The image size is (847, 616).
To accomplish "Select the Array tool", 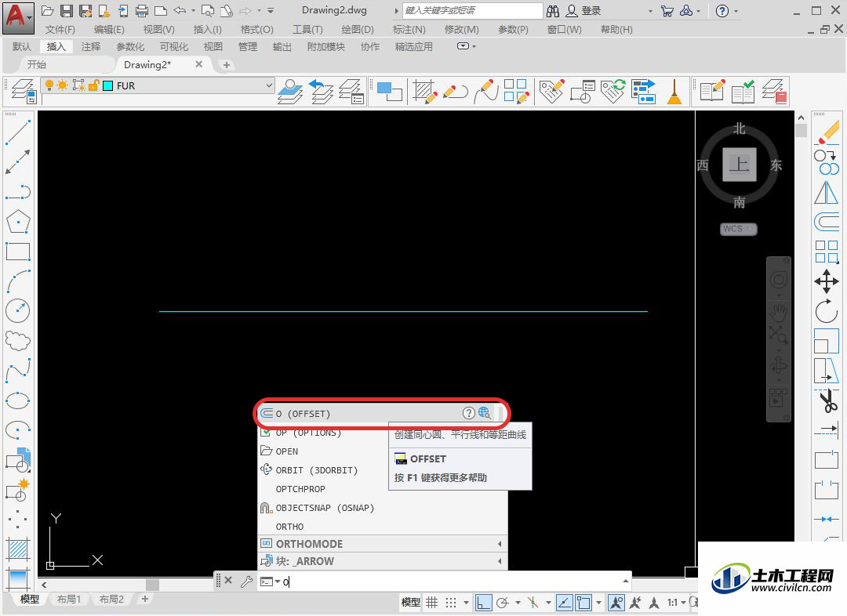I will click(x=827, y=252).
